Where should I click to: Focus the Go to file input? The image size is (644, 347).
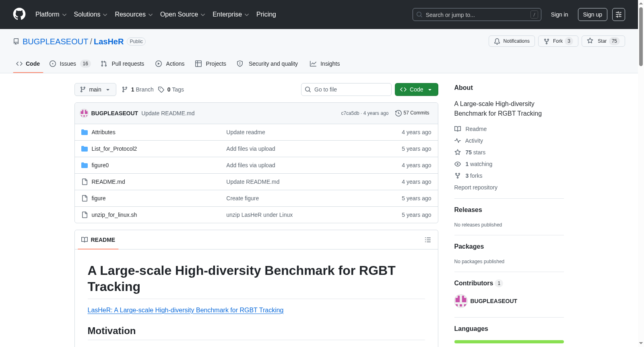click(346, 89)
